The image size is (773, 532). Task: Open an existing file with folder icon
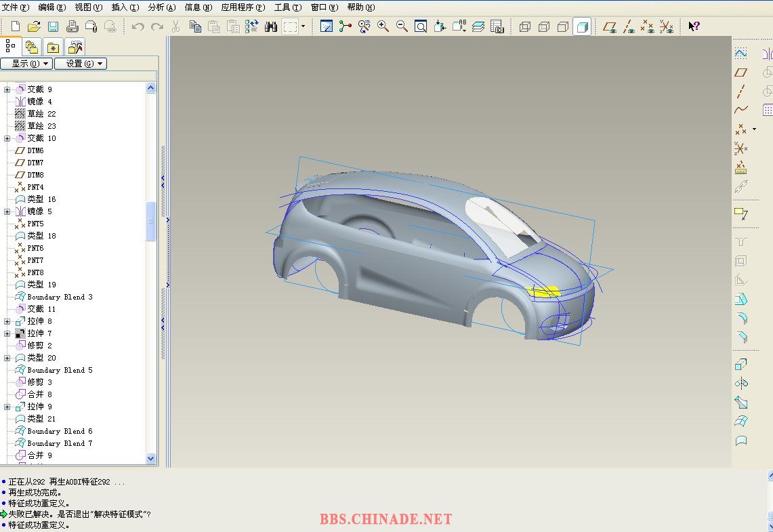(x=34, y=26)
